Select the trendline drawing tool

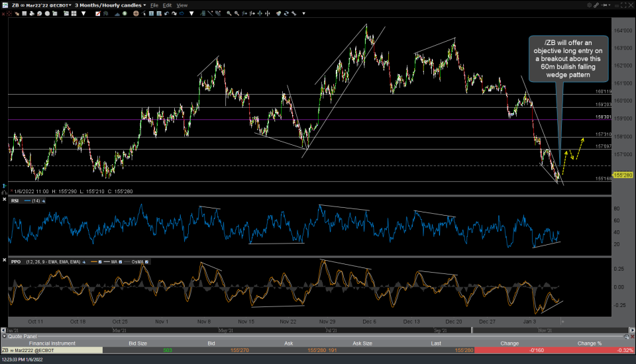[x=210, y=13]
